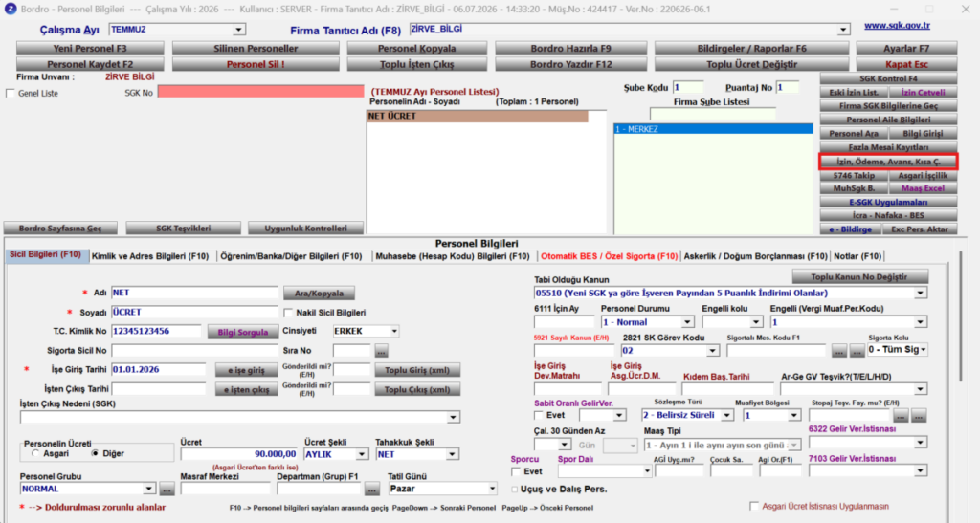980x523 pixels.
Task: Go to Bordro Sayfasına Geç
Action: (x=60, y=229)
